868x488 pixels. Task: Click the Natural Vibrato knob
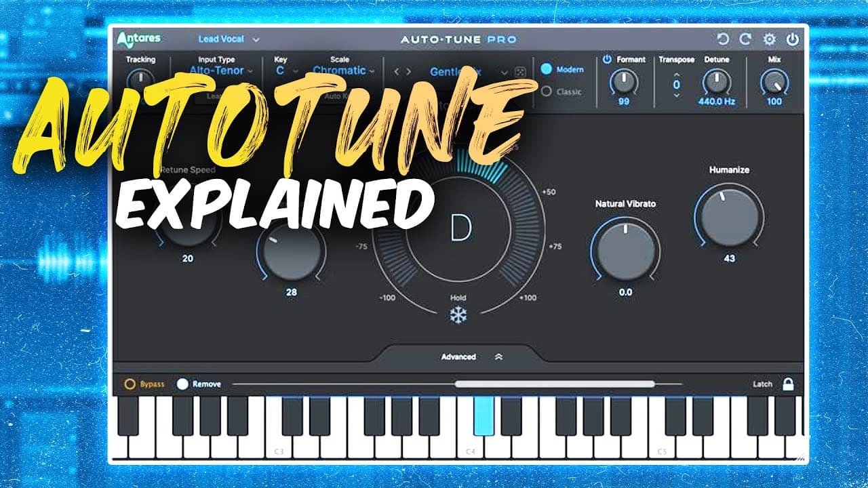click(626, 251)
